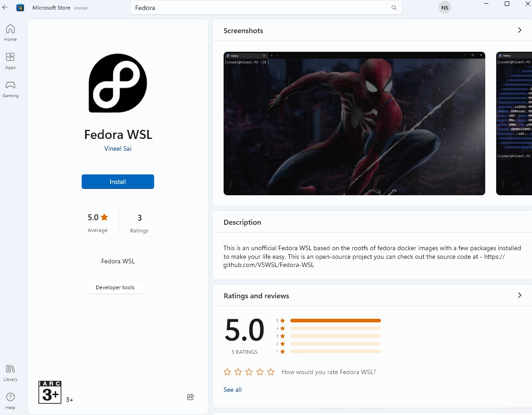Screen dimensions: 532x415
Task: Expand Screenshots section with chevron
Action: pyautogui.click(x=519, y=30)
